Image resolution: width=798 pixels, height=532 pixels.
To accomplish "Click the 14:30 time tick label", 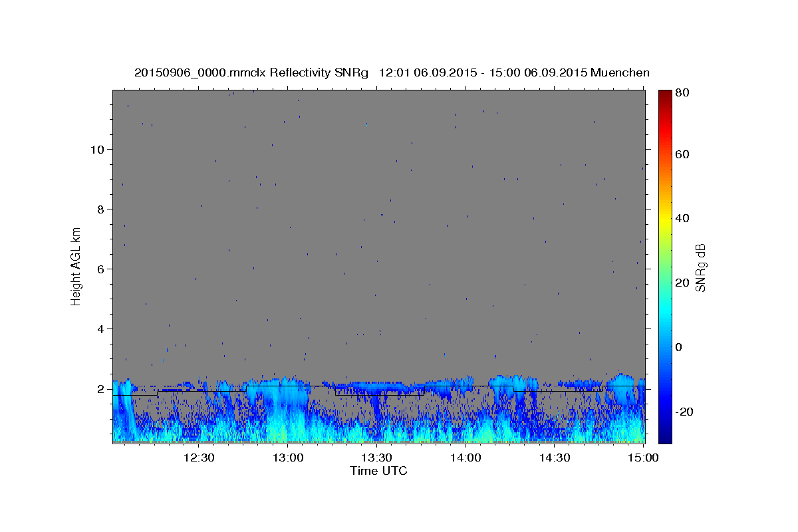I will point(555,458).
